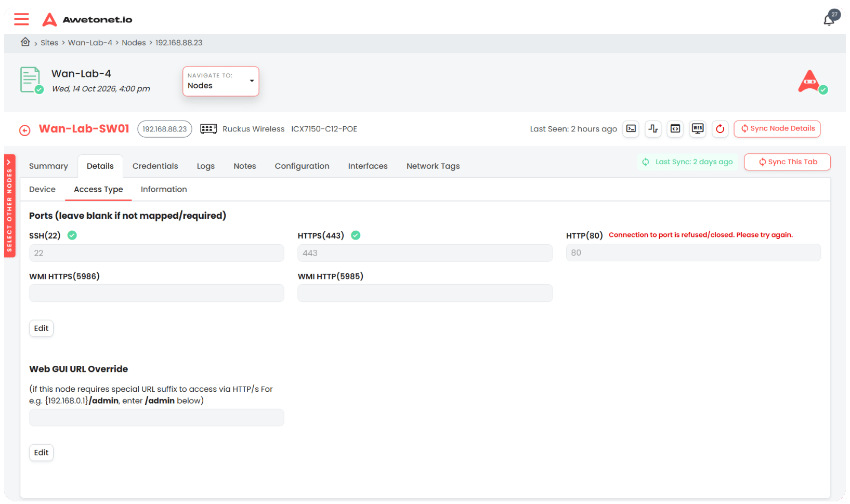
Task: Open the Network Tags tab
Action: coord(433,166)
